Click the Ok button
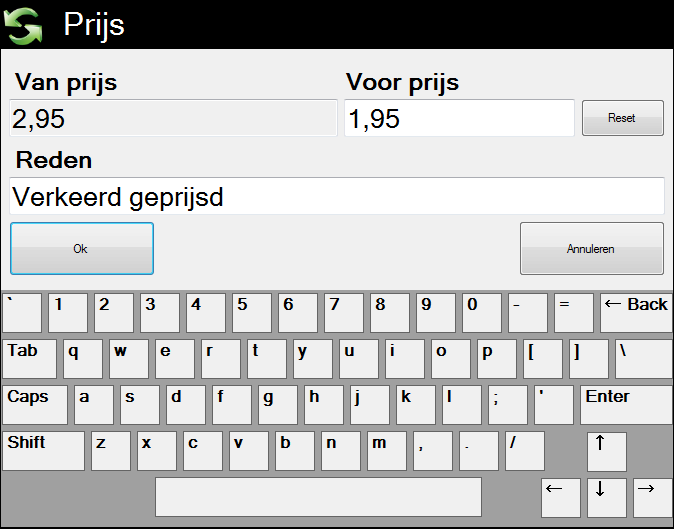This screenshot has width=674, height=530. coord(82,248)
